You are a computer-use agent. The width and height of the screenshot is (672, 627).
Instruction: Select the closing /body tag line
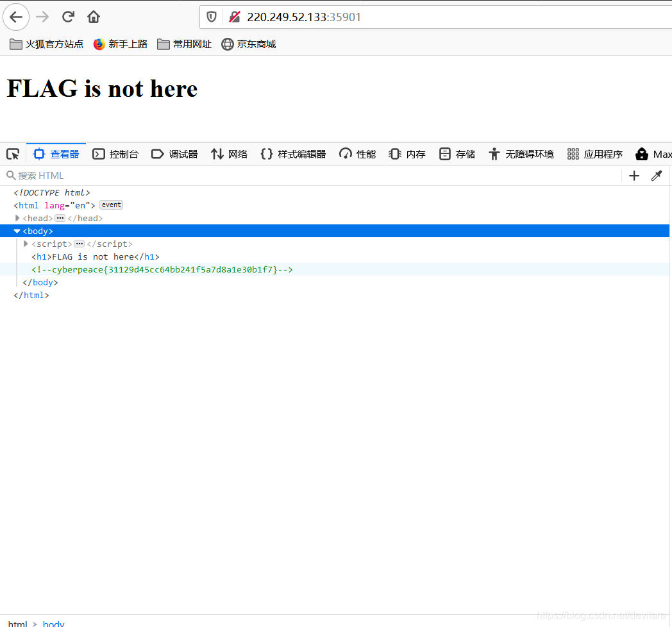tap(40, 283)
